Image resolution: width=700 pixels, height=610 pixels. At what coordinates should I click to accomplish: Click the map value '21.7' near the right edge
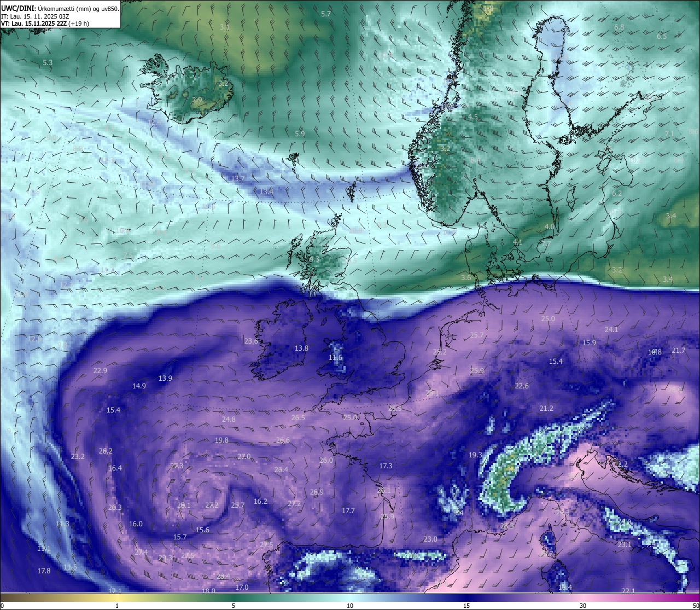(x=679, y=350)
